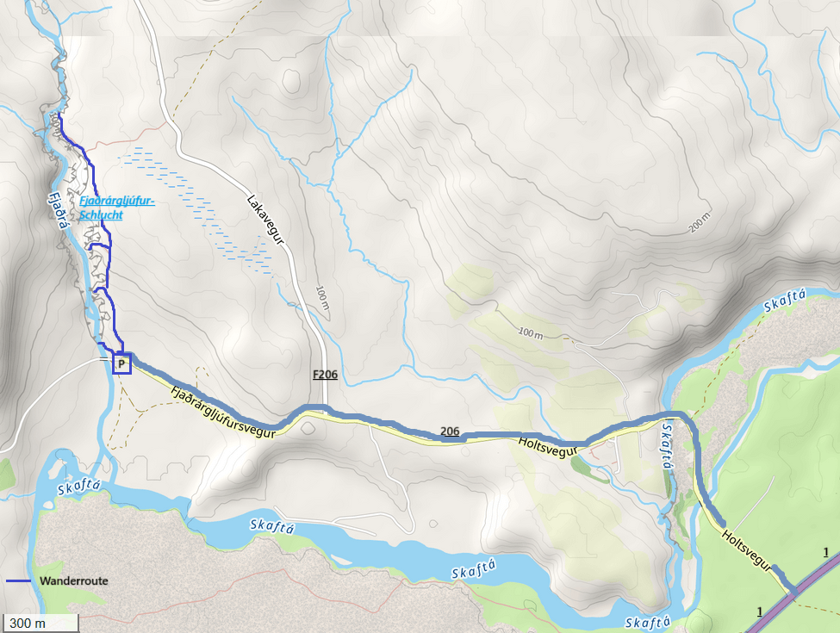The image size is (840, 633).
Task: Click the Holtsvegur label near highway 1
Action: [x=747, y=551]
